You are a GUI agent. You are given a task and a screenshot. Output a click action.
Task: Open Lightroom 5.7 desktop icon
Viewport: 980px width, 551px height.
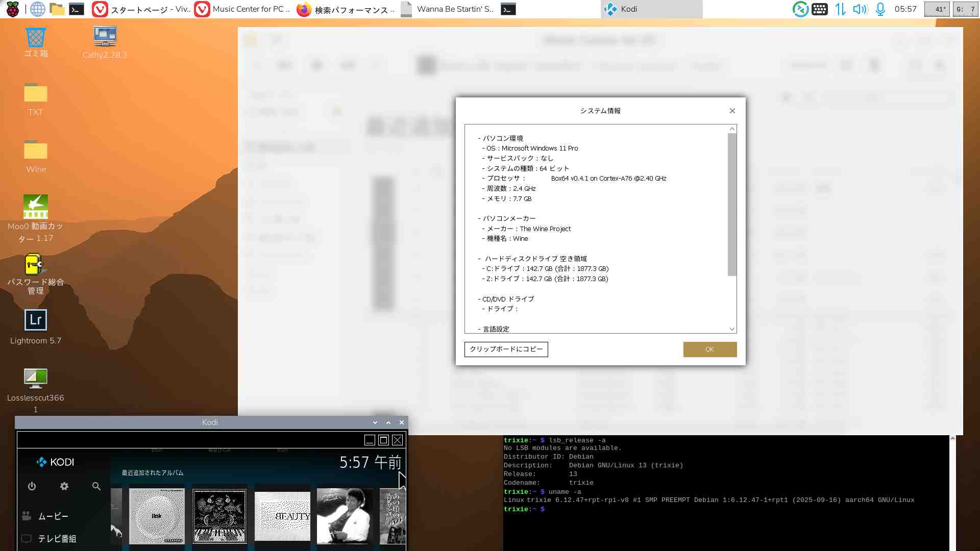coord(36,320)
